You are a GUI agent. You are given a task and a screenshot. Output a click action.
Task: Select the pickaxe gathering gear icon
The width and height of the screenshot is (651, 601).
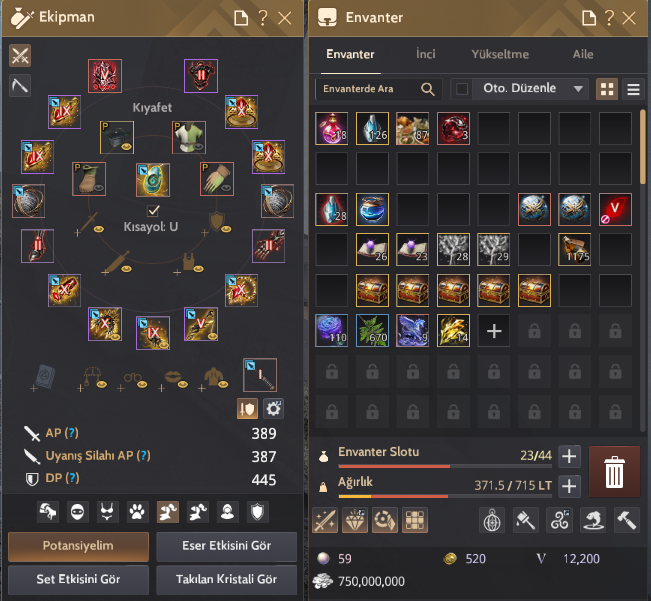click(x=20, y=86)
